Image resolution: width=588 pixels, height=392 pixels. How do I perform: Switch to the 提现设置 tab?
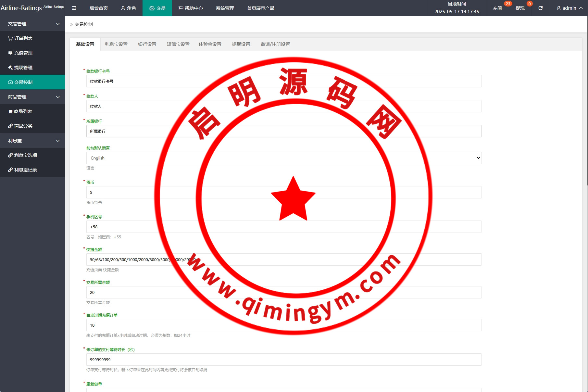241,44
